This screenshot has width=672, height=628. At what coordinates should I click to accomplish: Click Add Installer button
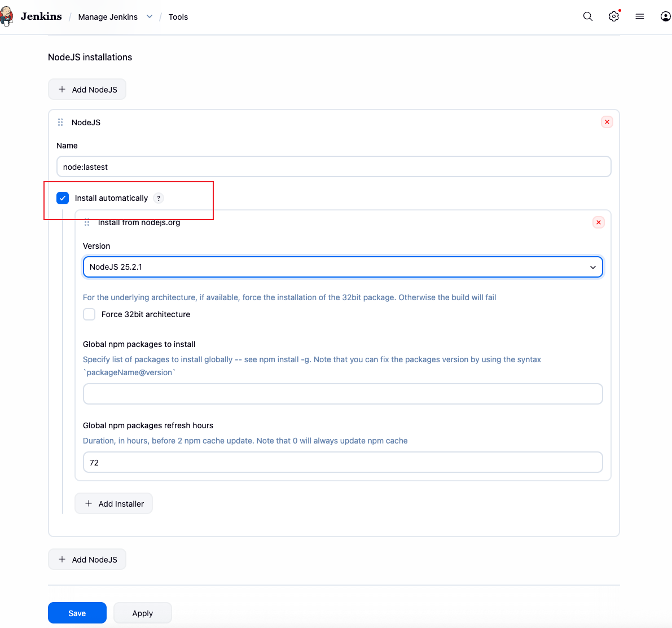coord(113,503)
